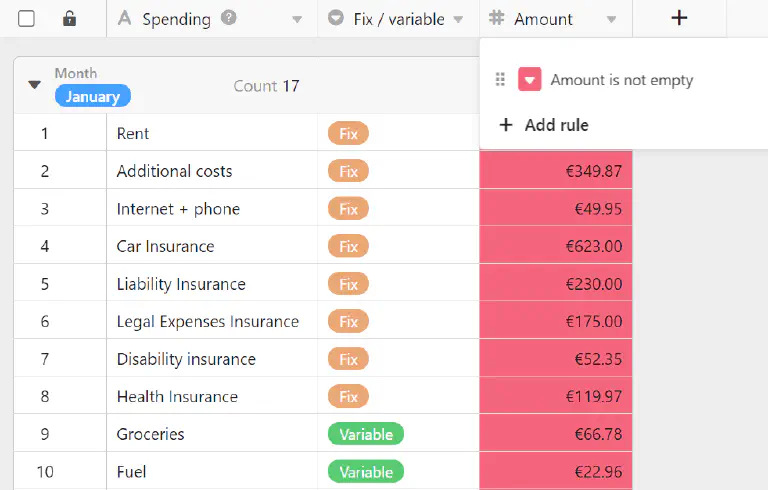
Task: Click the lock icon in header
Action: coord(69,18)
